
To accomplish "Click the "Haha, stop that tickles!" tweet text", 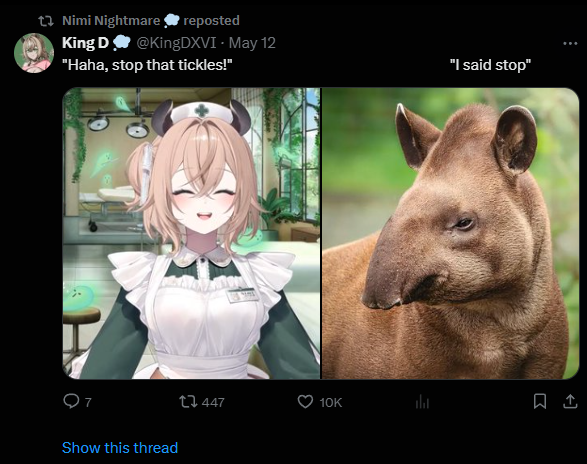I will click(x=147, y=65).
